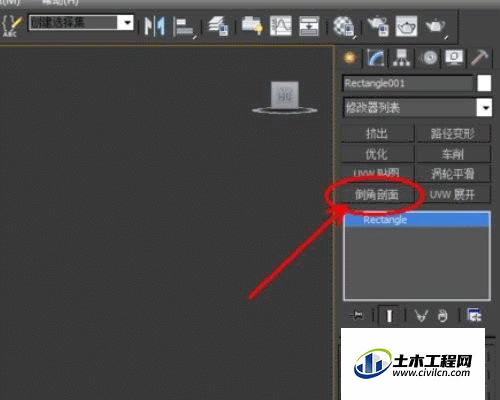Open the Material Editor sphere icon
This screenshot has height=400, width=500.
coord(344,26)
